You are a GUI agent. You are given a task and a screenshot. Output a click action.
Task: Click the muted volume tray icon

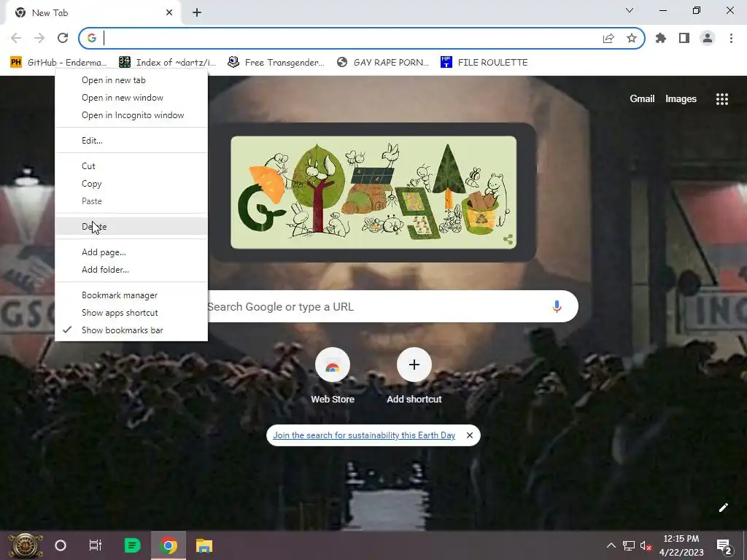point(646,545)
